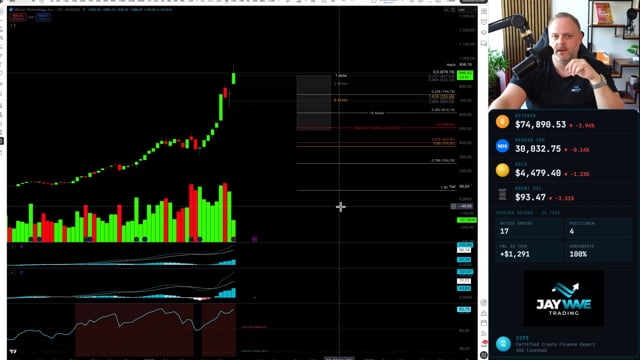
Task: Select the Brent oil price $93.47
Action: click(530, 198)
